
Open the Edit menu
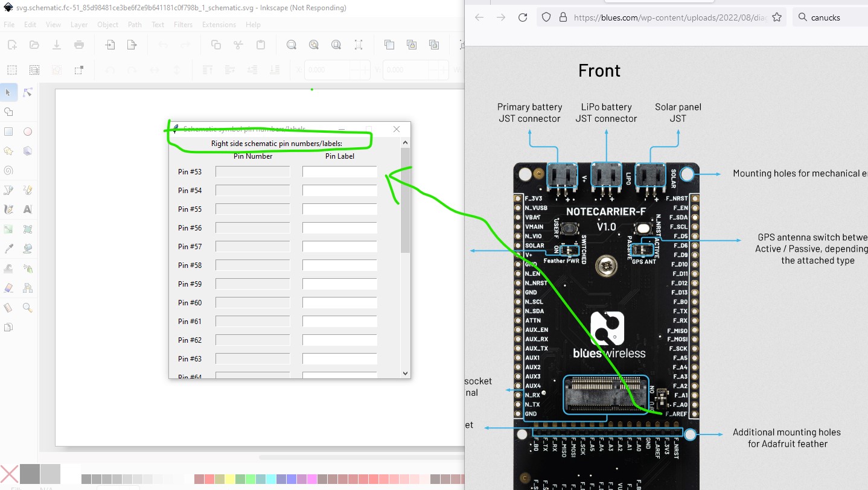31,25
